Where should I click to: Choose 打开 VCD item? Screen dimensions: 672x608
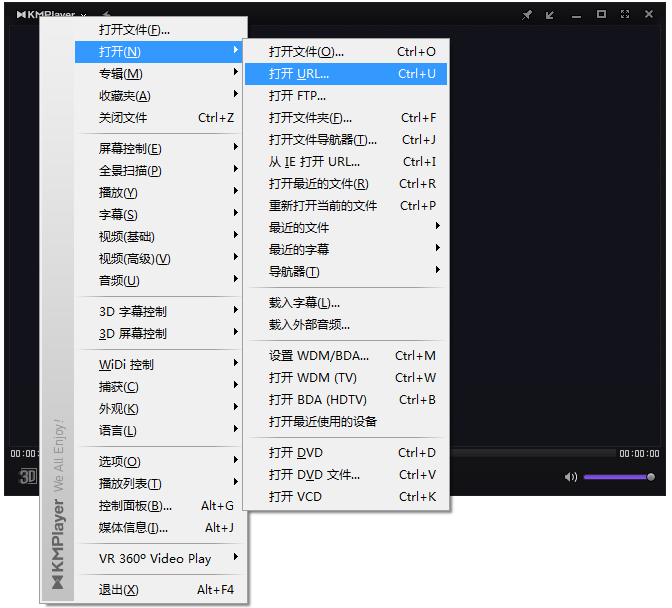(346, 497)
